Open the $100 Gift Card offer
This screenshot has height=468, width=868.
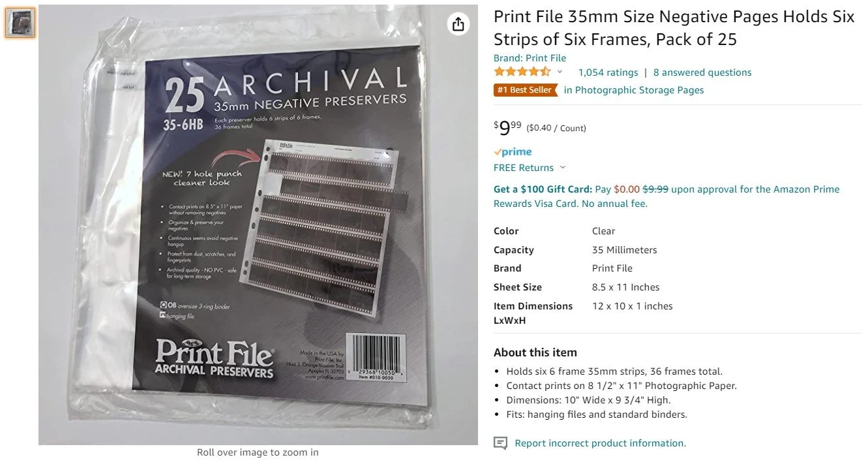tap(543, 189)
